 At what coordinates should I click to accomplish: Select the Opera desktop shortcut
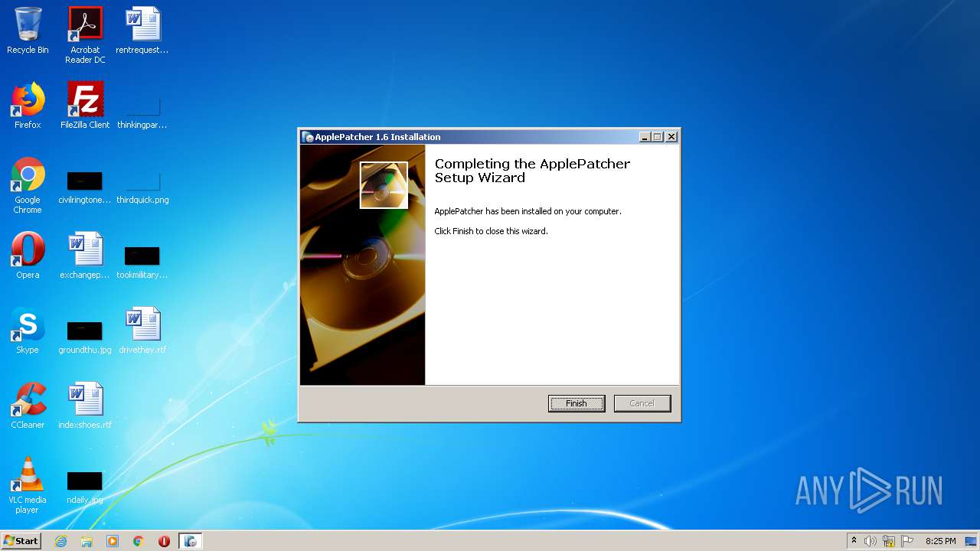click(28, 256)
